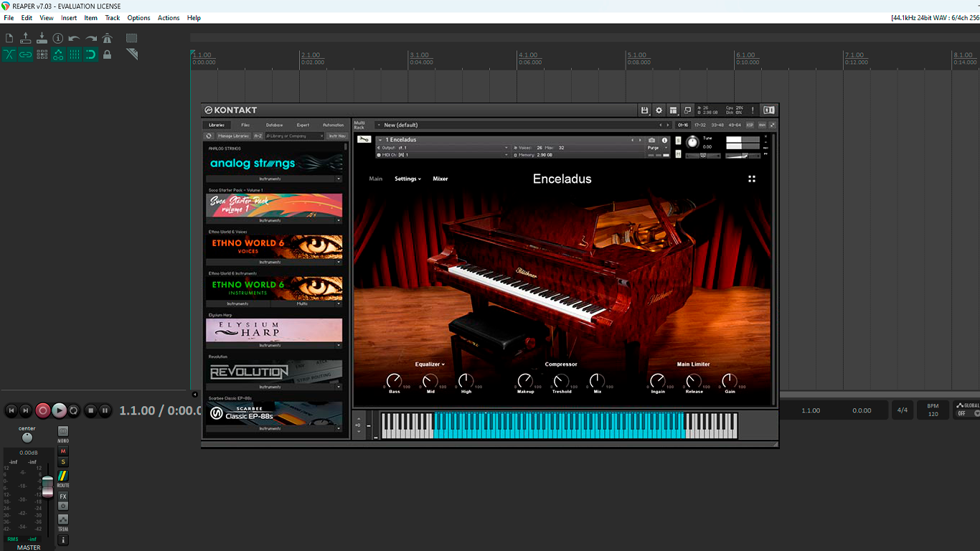980x551 pixels.
Task: Save the project with the download arrow icon
Action: [42, 38]
